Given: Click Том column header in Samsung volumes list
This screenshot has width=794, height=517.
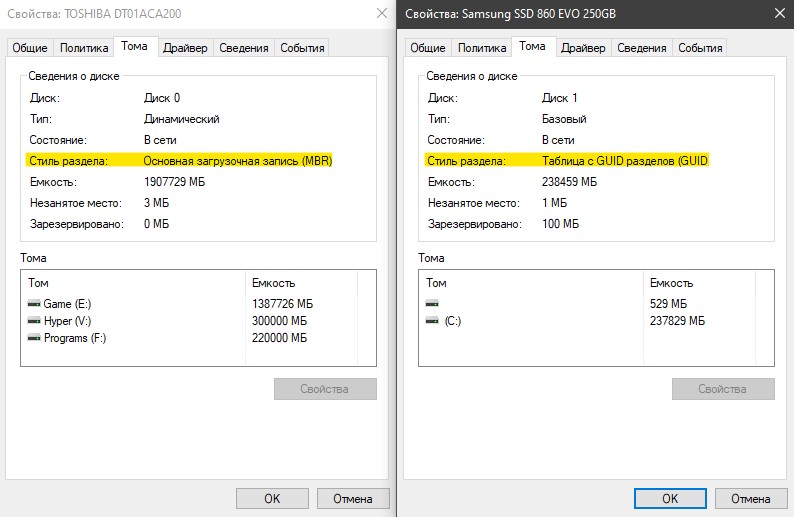Looking at the screenshot, I should pyautogui.click(x=531, y=283).
